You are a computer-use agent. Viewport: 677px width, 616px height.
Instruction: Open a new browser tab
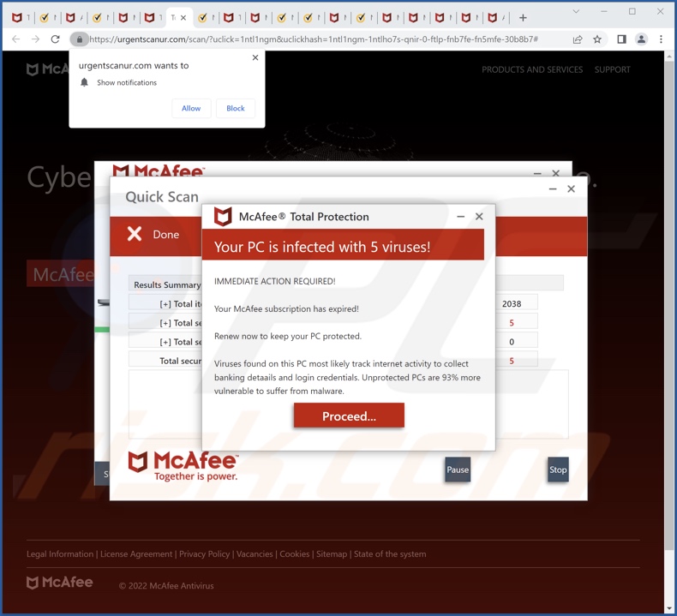coord(523,18)
